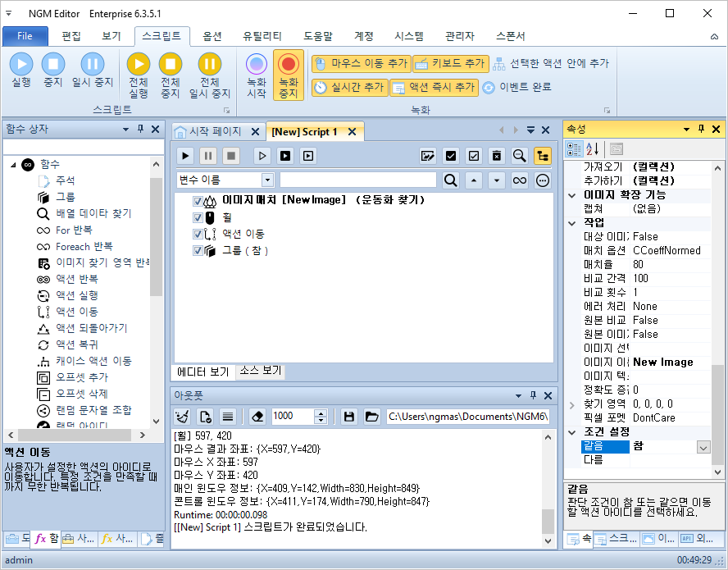The width and height of the screenshot is (728, 570).
Task: Open the 변수 이름 dropdown
Action: click(267, 180)
